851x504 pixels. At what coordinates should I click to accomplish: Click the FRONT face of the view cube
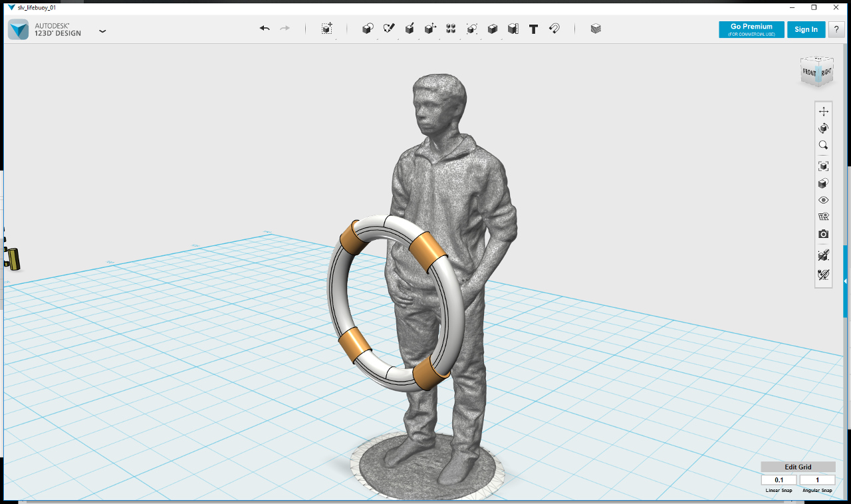tap(809, 72)
